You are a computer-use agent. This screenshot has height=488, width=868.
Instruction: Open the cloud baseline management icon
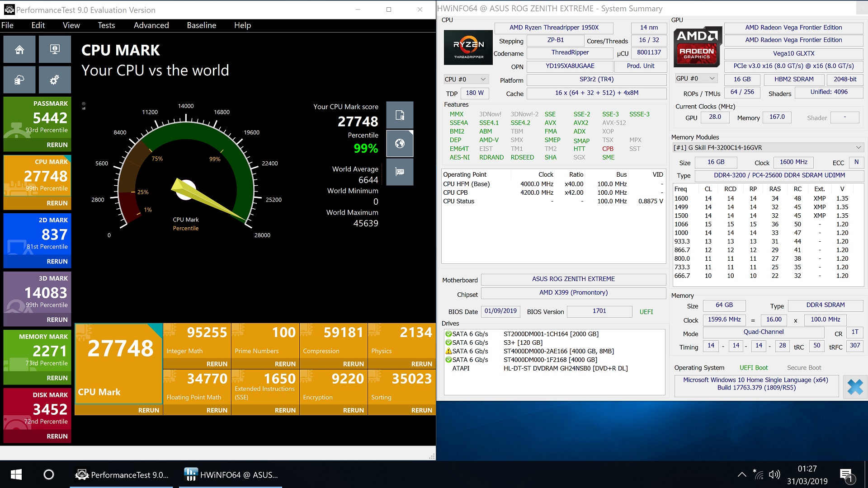click(19, 80)
